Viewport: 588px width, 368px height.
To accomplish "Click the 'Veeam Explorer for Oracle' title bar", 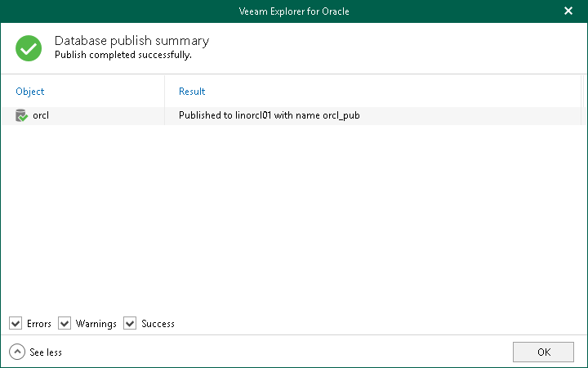I will click(x=293, y=11).
